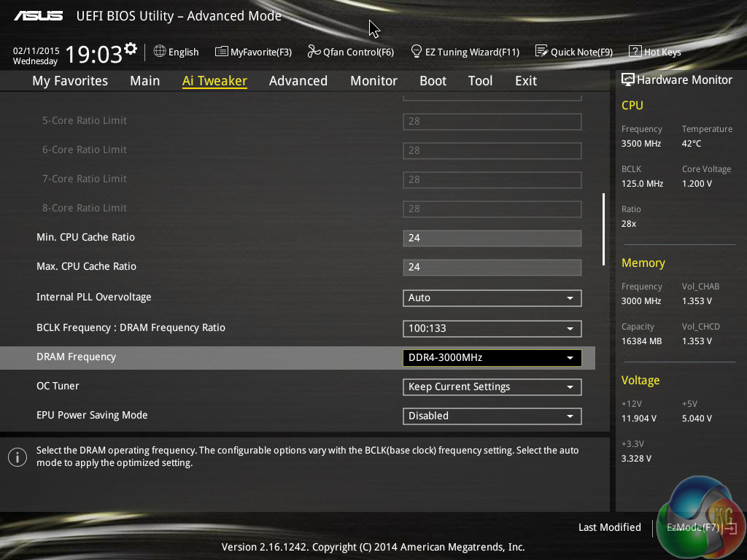Open the Advanced tab
Screen dimensions: 747x560
click(x=298, y=81)
